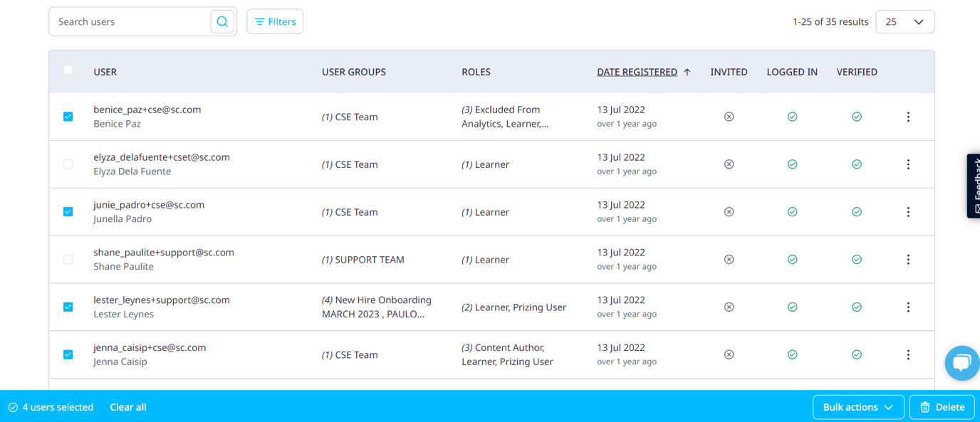Open the Bulk actions dropdown
The image size is (980, 422).
click(x=858, y=407)
